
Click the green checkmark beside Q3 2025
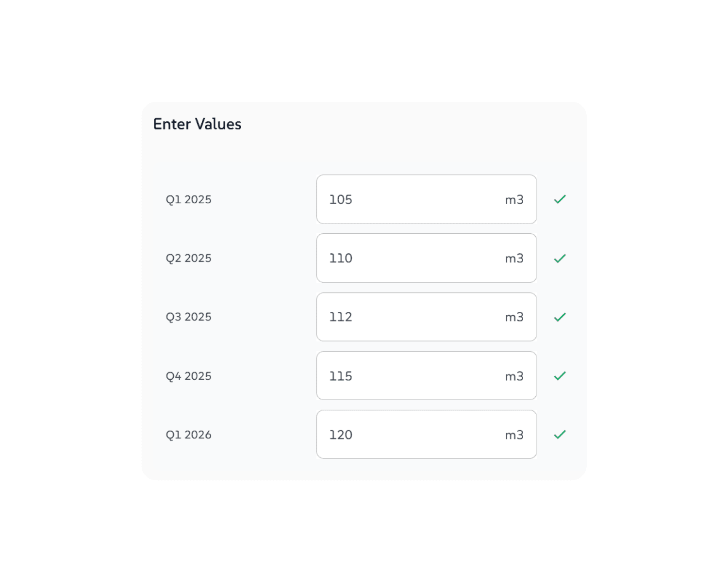click(560, 317)
